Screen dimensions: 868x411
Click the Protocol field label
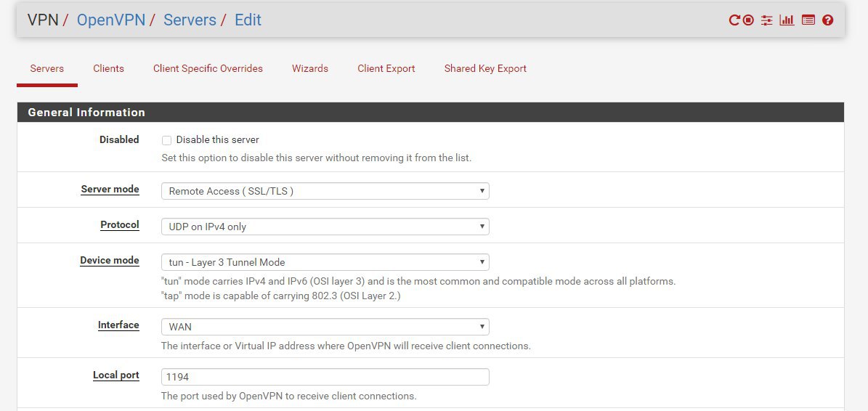[120, 224]
